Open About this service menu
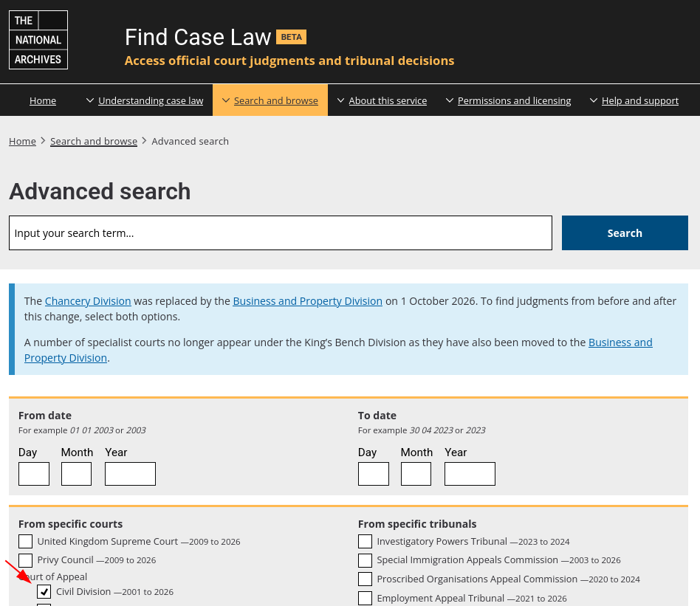This screenshot has height=606, width=700. pyautogui.click(x=388, y=101)
